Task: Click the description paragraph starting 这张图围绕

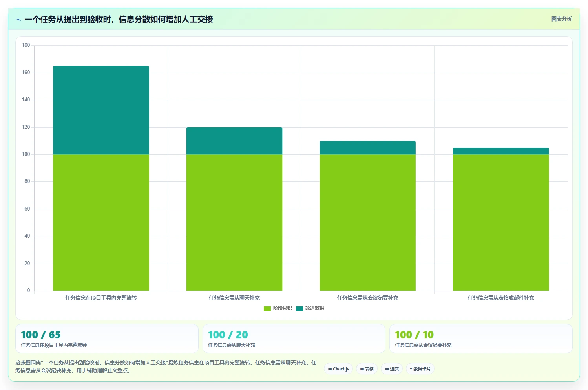Action: pyautogui.click(x=166, y=366)
